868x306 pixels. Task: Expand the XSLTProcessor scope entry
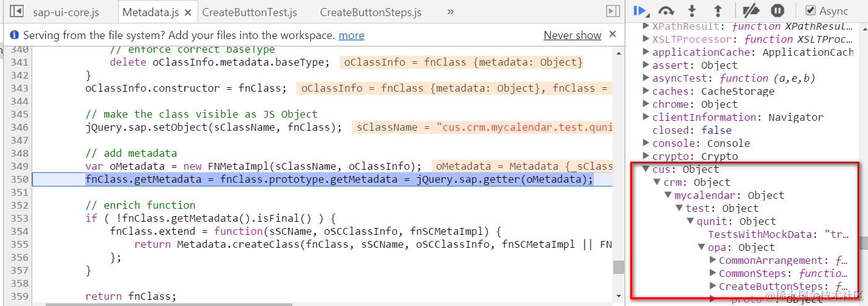click(x=646, y=39)
